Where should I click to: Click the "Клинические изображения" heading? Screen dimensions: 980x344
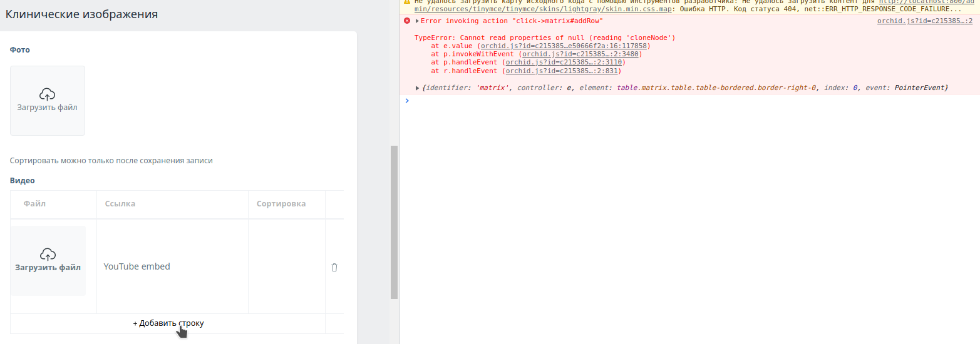pos(81,14)
